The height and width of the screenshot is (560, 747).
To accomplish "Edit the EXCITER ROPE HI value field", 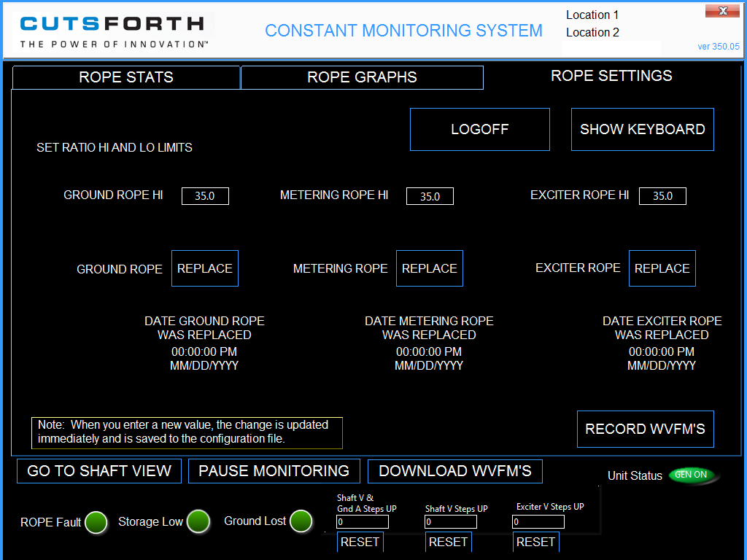I will pos(662,195).
